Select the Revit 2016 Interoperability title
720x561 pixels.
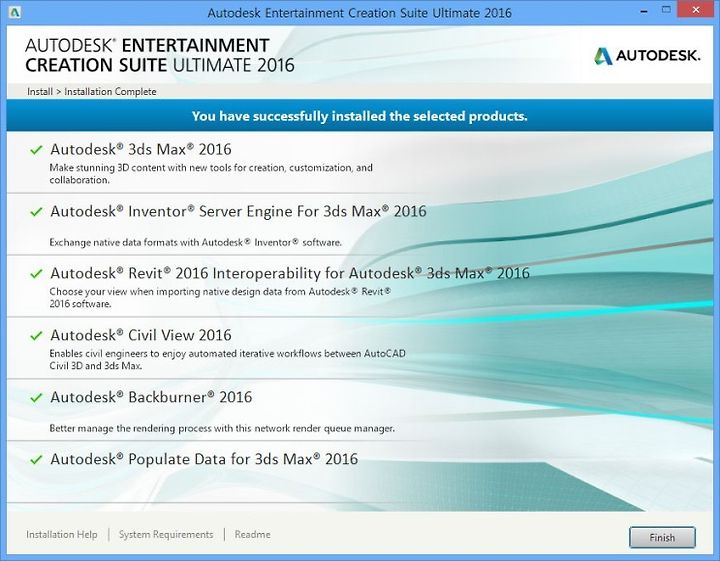pos(290,273)
